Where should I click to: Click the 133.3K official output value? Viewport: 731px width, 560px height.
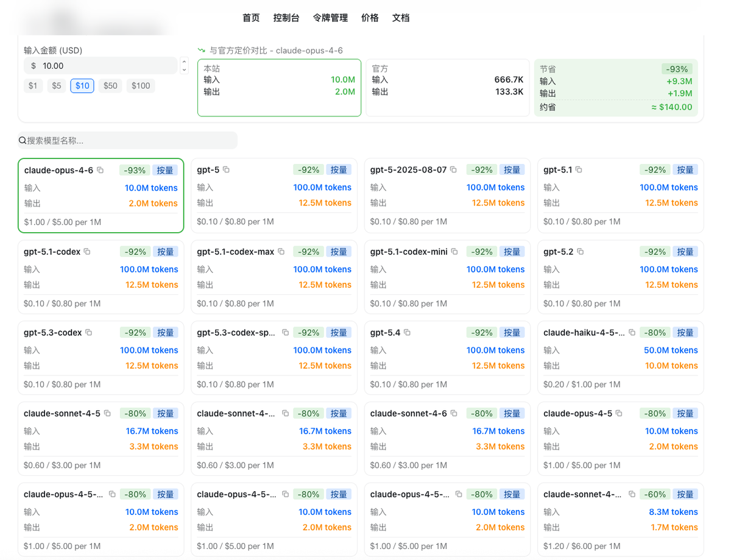pos(509,92)
